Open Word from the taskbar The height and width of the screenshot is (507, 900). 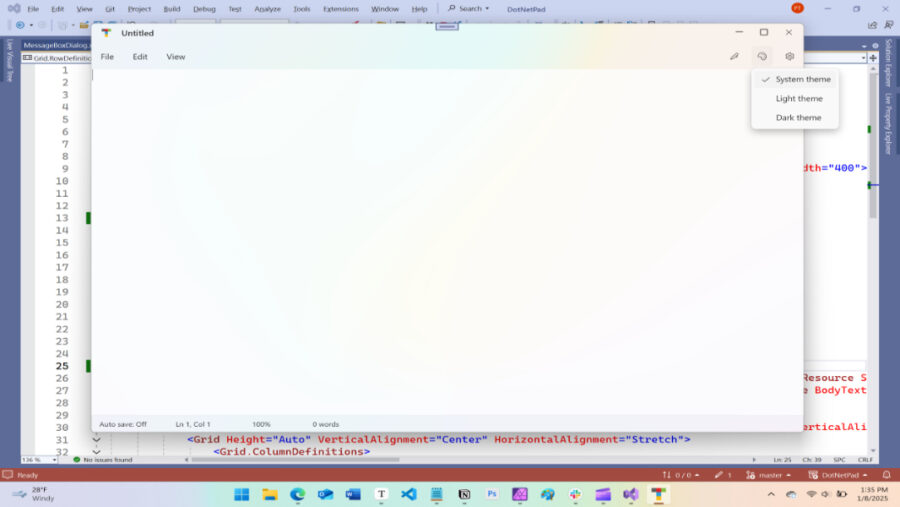(x=353, y=494)
